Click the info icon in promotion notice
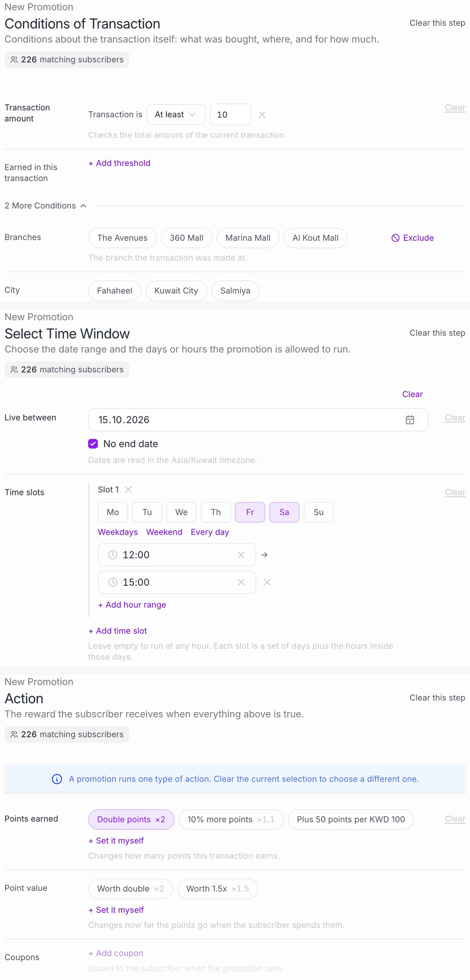The image size is (470, 980). (57, 779)
